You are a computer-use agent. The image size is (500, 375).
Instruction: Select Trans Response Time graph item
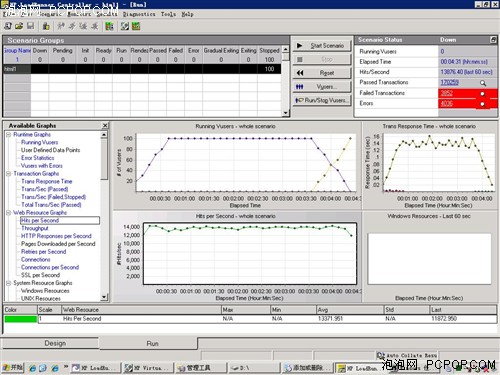point(47,181)
